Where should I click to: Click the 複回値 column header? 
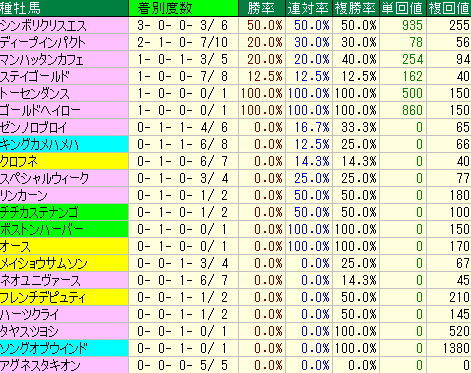(x=449, y=8)
